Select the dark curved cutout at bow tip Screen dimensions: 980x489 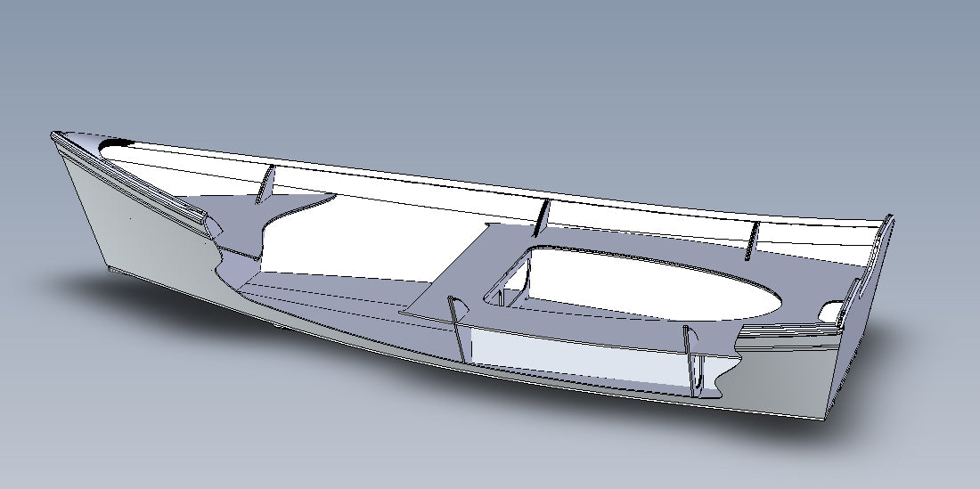[x=116, y=143]
